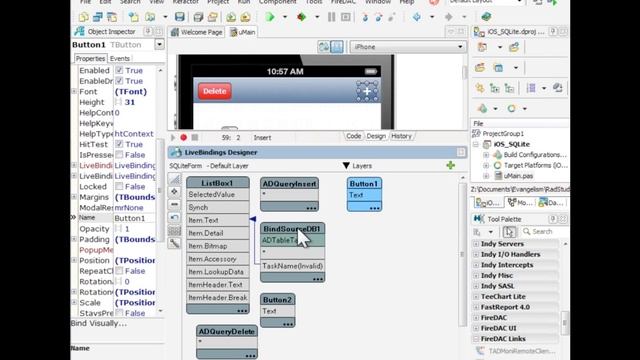Click the Tool Palette search field

[544, 232]
